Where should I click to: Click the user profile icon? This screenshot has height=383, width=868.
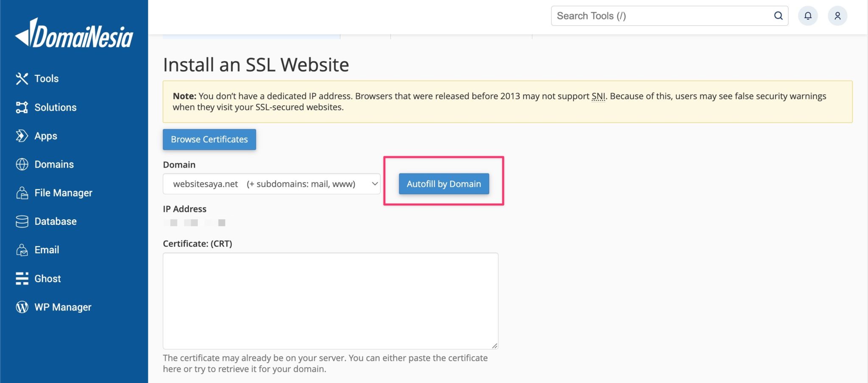(837, 16)
